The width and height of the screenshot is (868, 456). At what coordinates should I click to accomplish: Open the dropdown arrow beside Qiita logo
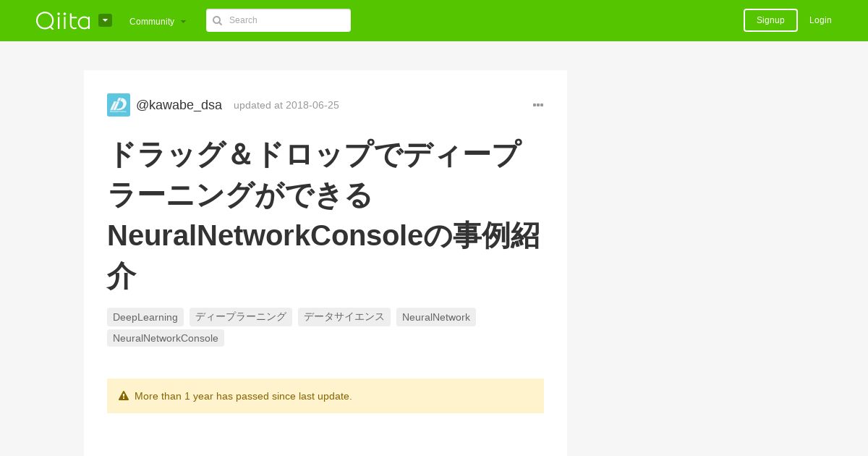pos(106,20)
